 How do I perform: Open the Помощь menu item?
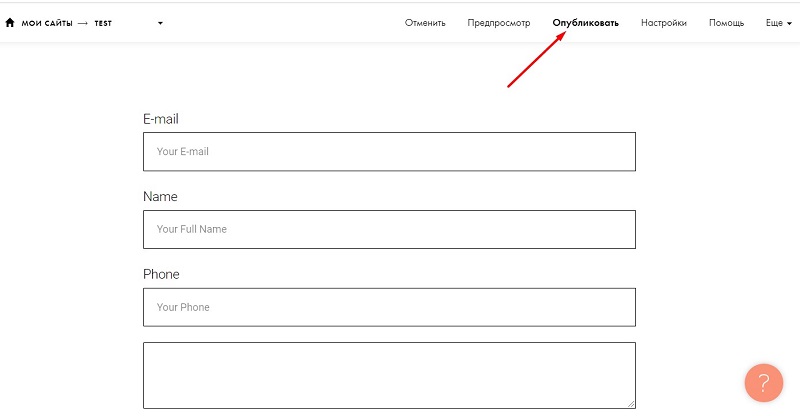coord(726,23)
